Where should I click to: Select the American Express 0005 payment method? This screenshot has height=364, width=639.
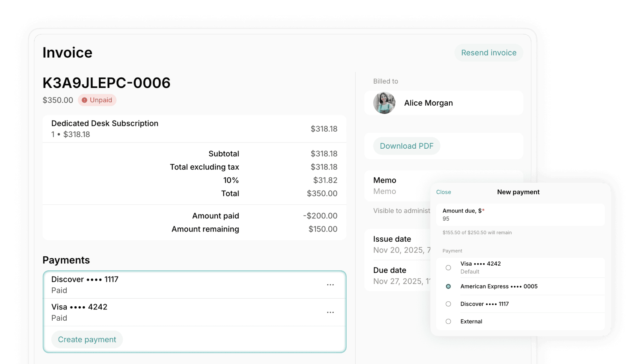coord(448,286)
